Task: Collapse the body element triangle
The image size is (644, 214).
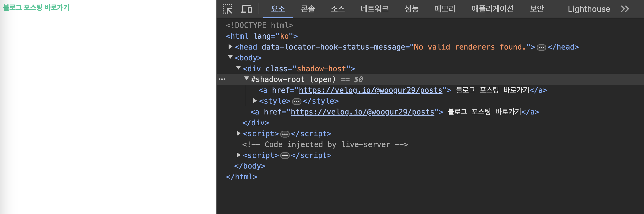Action: click(230, 57)
